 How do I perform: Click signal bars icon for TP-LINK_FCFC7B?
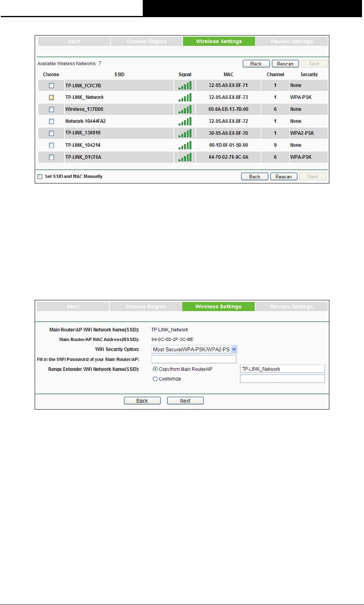tap(185, 85)
